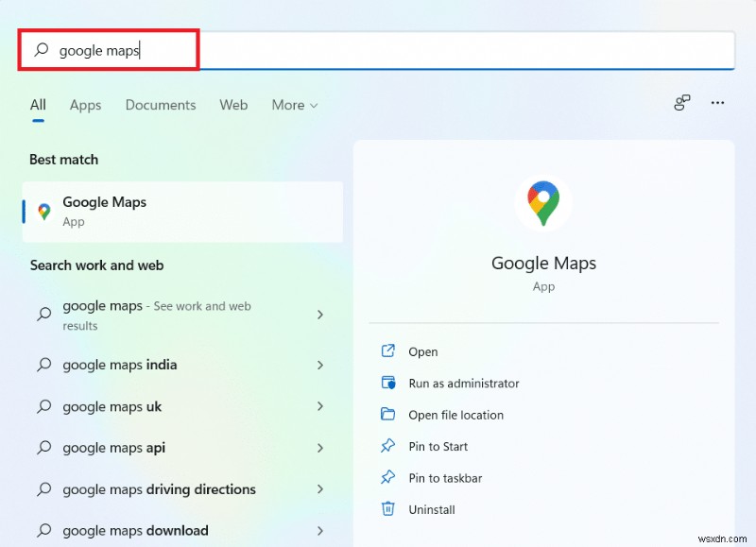Select the Web tab

(233, 105)
